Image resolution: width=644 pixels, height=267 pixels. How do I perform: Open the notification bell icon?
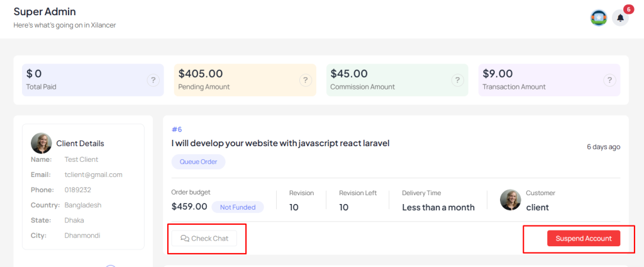click(620, 18)
